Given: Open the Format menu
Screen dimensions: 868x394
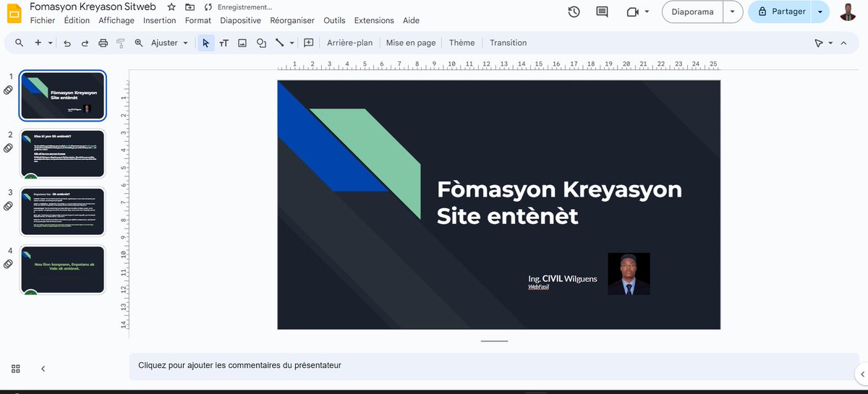Looking at the screenshot, I should click(x=198, y=20).
